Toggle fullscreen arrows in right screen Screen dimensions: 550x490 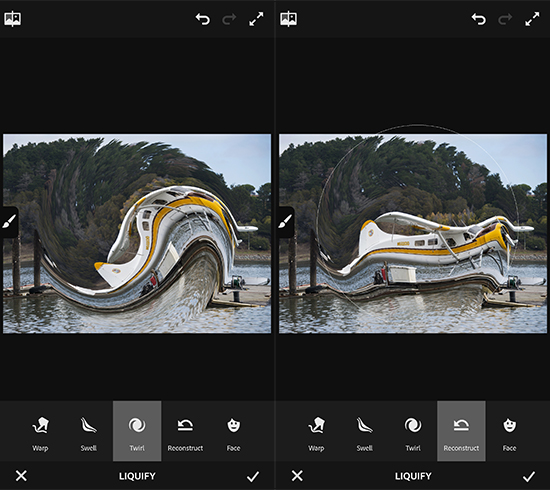coord(532,19)
